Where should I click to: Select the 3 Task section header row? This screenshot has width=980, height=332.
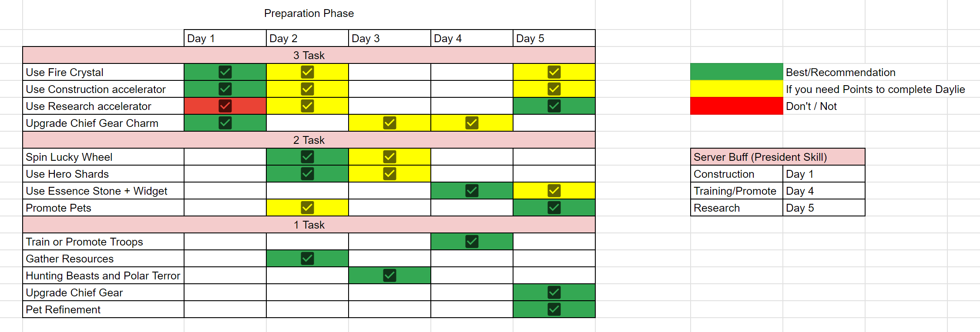(x=309, y=55)
